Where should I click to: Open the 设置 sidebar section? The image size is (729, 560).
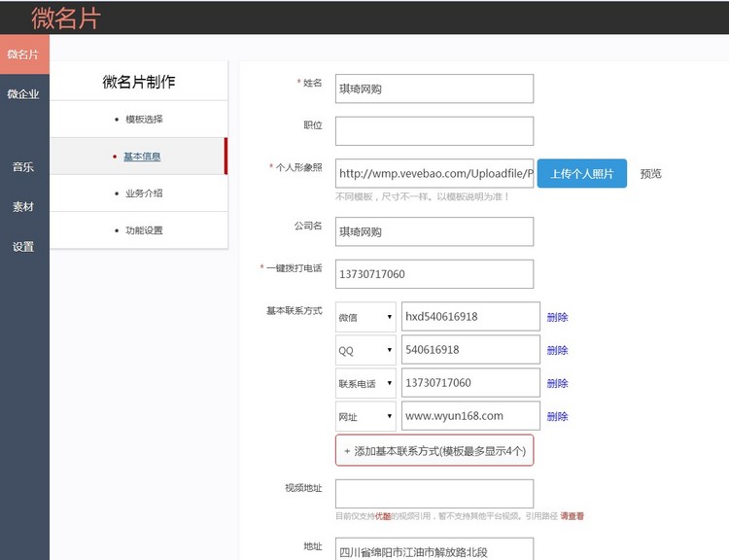[x=23, y=247]
